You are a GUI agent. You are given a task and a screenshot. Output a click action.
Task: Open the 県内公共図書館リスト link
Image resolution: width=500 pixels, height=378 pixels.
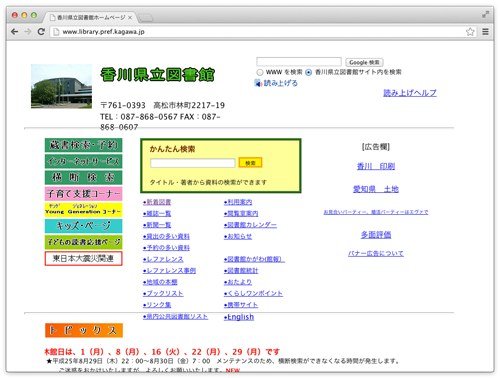(175, 316)
